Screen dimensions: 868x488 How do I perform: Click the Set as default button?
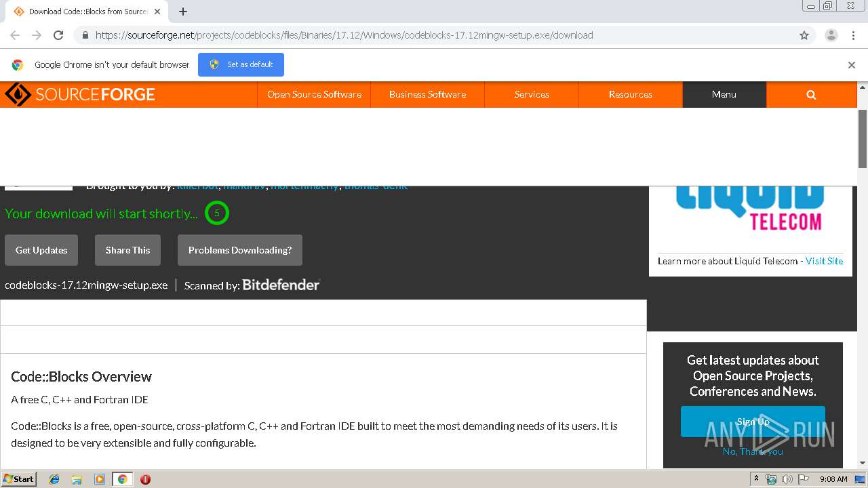pos(241,64)
